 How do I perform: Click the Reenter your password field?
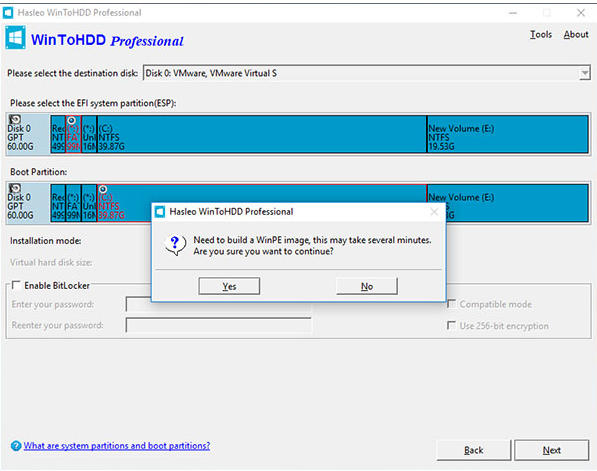click(x=218, y=325)
